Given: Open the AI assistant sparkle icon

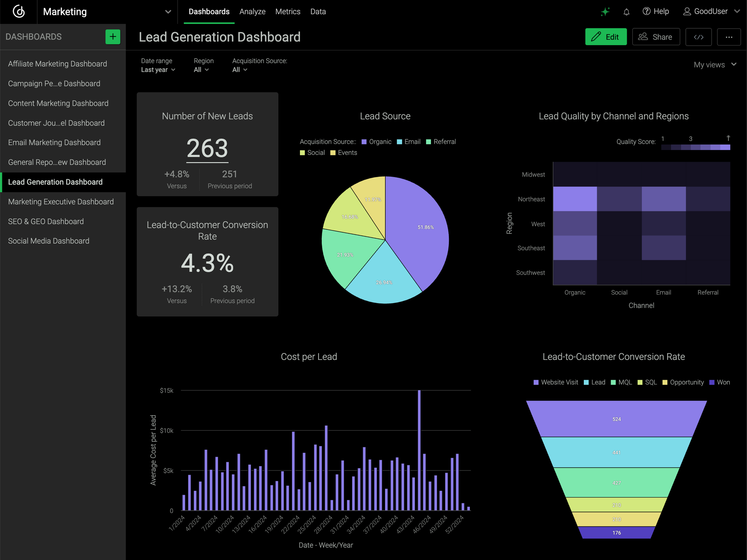Looking at the screenshot, I should click(x=605, y=11).
